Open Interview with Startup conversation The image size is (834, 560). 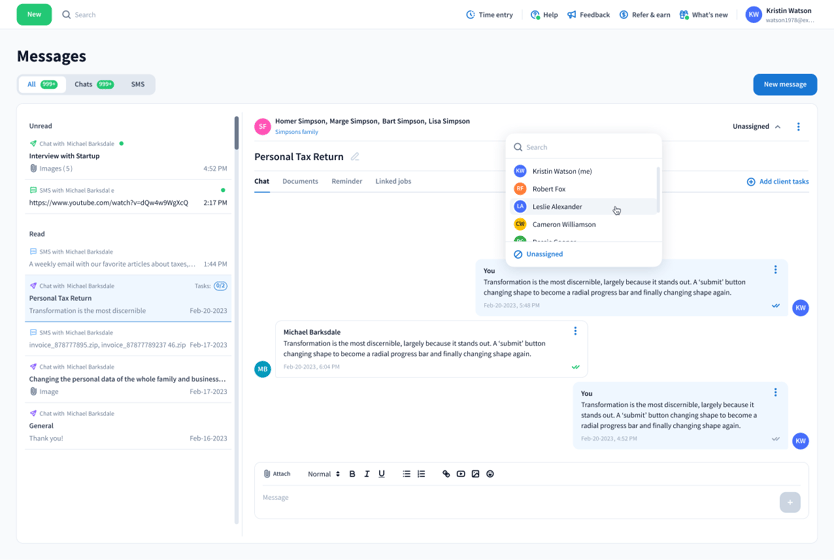tap(128, 156)
